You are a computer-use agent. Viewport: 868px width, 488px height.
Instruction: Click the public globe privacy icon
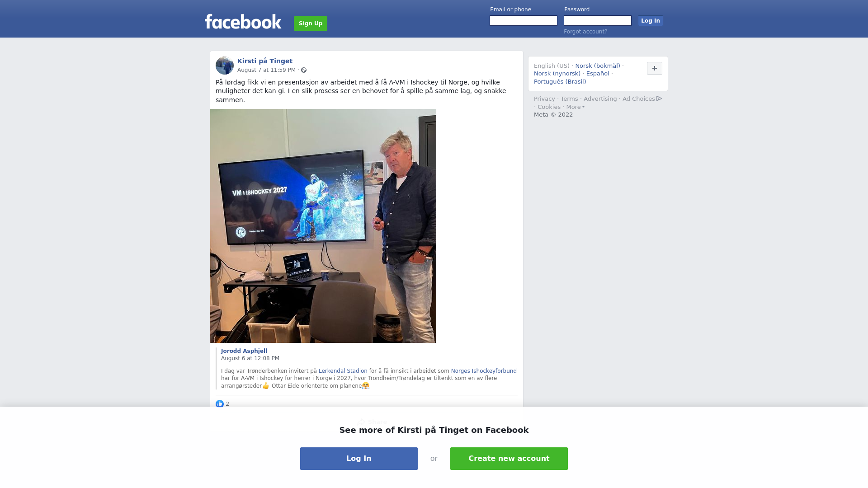[304, 70]
